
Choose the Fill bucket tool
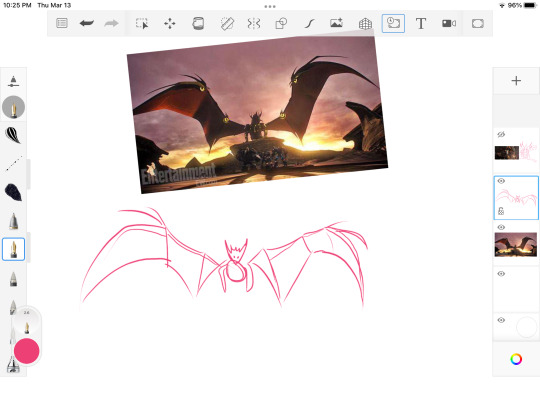(x=198, y=23)
